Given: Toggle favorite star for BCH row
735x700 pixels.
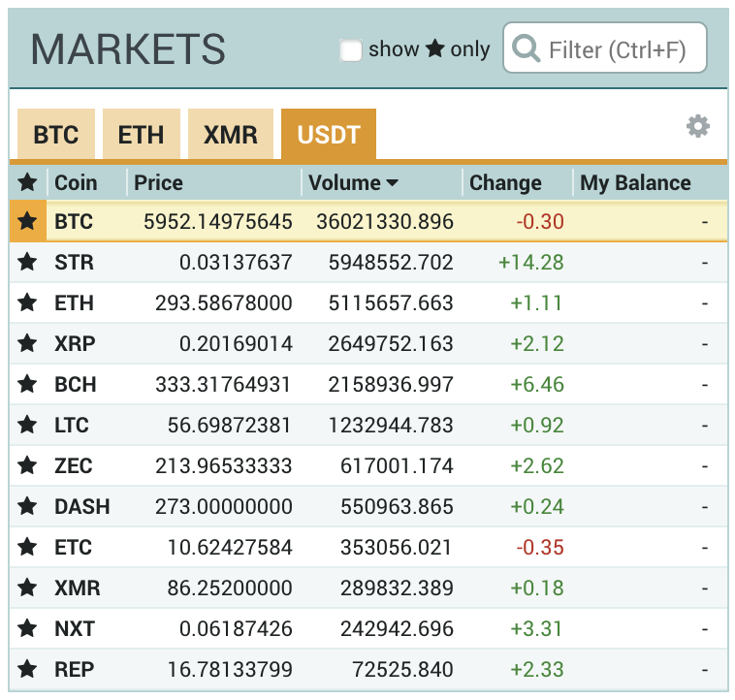Looking at the screenshot, I should pyautogui.click(x=28, y=384).
